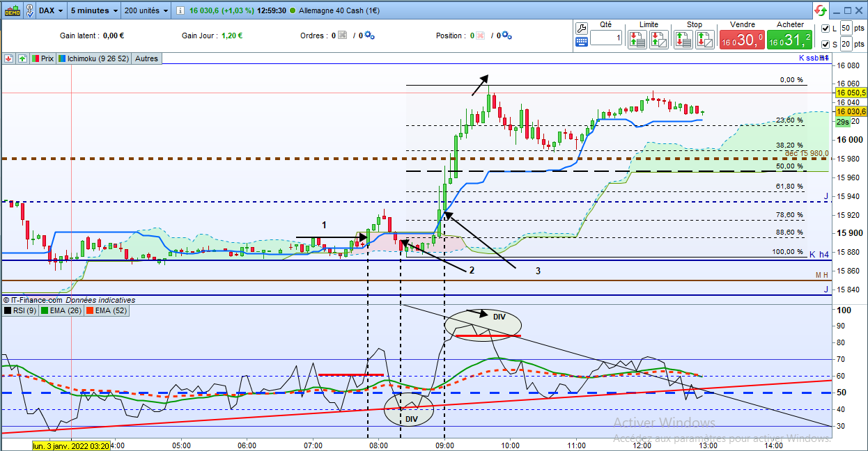Click the Gain Jour 1,20 € value
The height and width of the screenshot is (451, 868).
[232, 35]
